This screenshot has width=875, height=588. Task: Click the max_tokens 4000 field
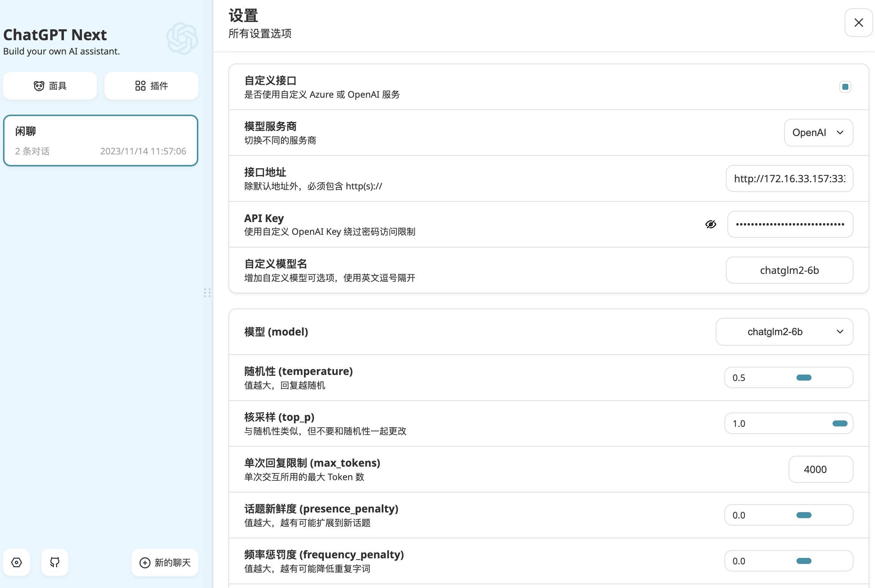[821, 469]
